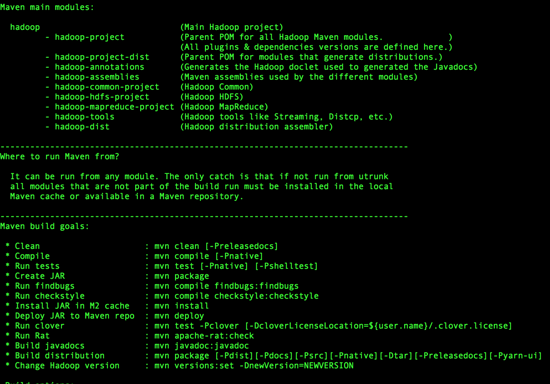This screenshot has width=550, height=384.
Task: Click the 'Maven main modules:' heading text
Action: click(47, 7)
